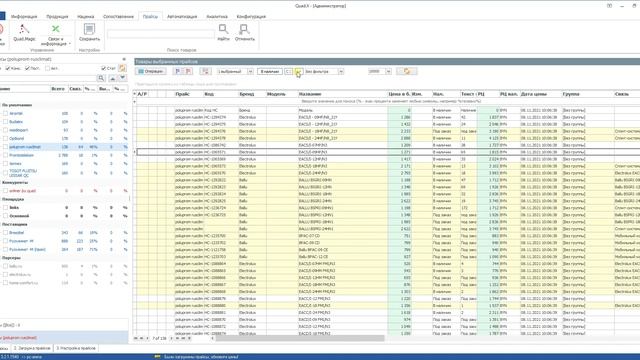The width and height of the screenshot is (640, 360).
Task: Switch to 3. Настройка прайсов bottom tab
Action: (76, 348)
